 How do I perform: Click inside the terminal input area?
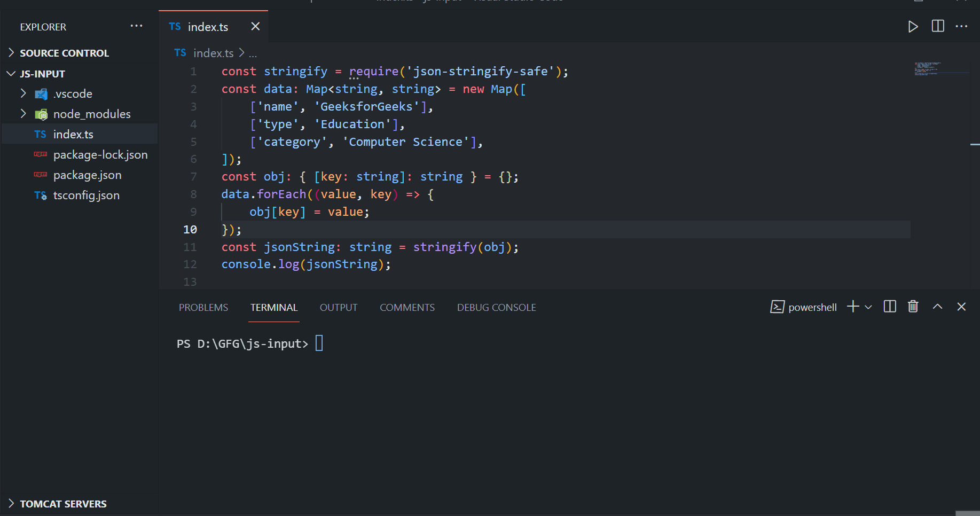click(374, 343)
